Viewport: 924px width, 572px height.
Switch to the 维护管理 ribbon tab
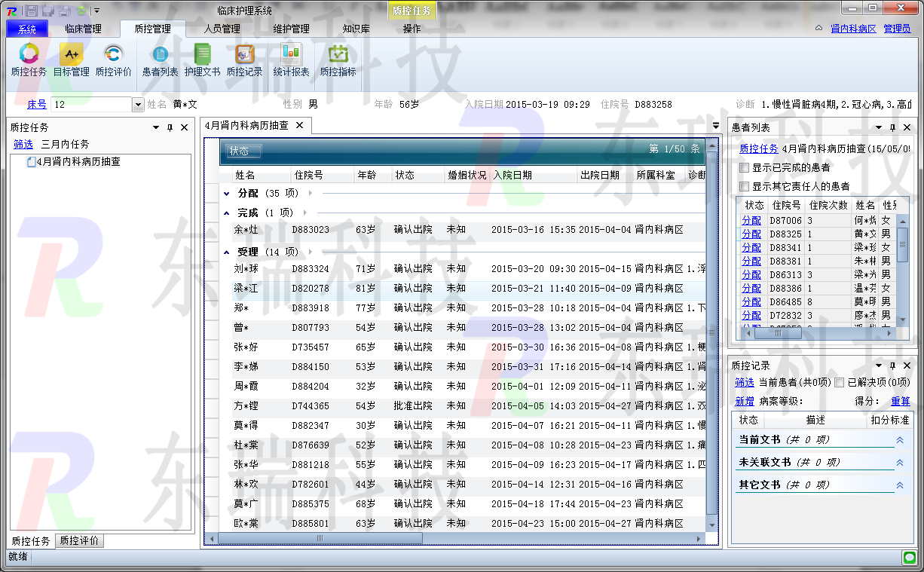click(292, 29)
